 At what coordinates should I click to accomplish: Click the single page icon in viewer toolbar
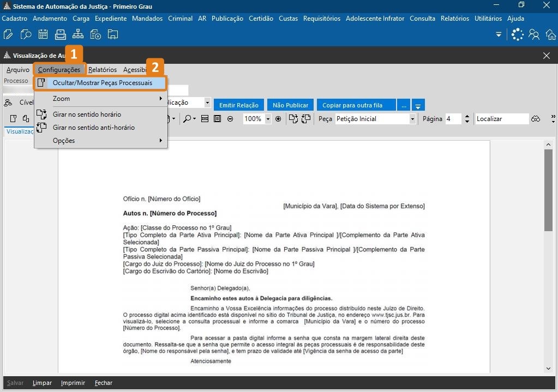pyautogui.click(x=13, y=119)
